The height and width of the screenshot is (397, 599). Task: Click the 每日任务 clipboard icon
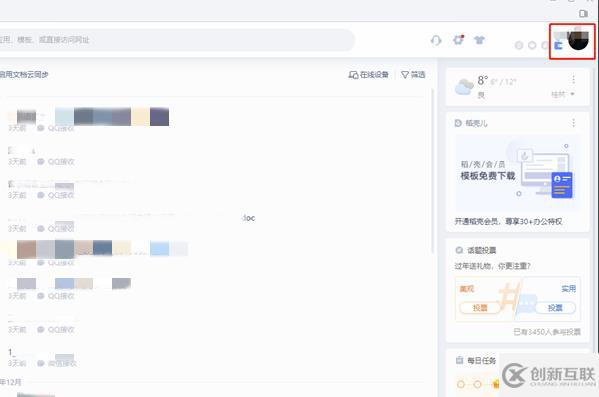460,360
